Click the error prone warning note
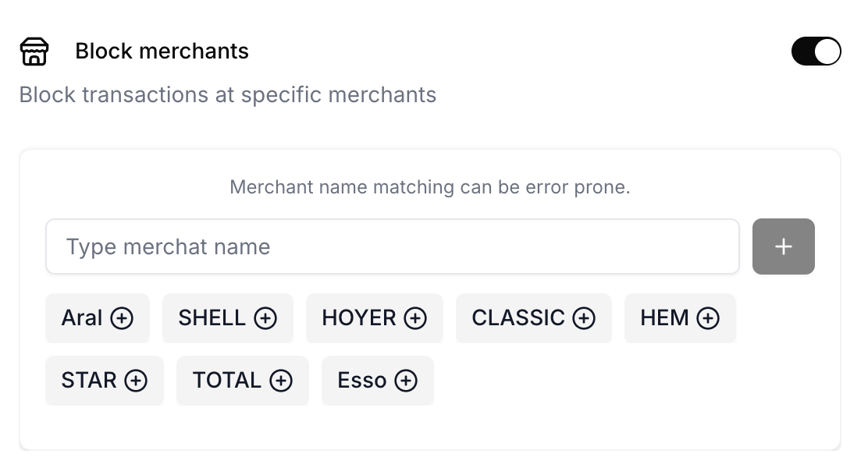The height and width of the screenshot is (468, 868). click(430, 187)
